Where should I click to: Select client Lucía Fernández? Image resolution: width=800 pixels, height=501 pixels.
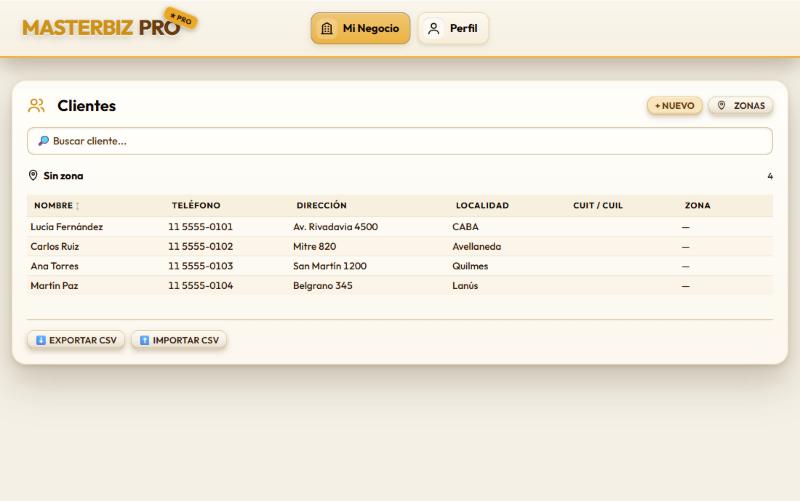[66, 227]
